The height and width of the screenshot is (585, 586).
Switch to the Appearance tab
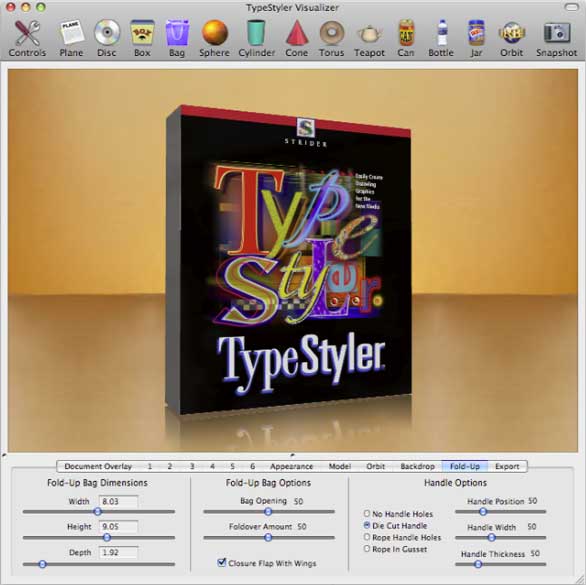[x=292, y=466]
